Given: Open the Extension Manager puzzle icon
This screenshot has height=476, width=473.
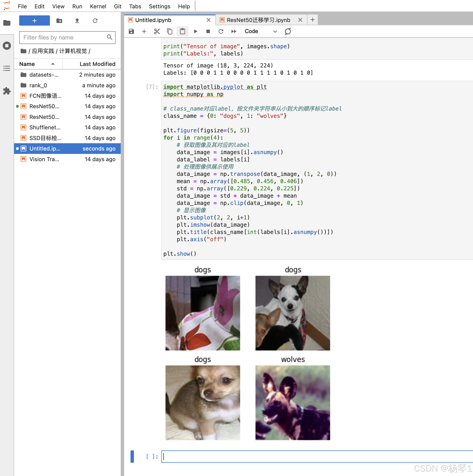Looking at the screenshot, I should click(7, 91).
